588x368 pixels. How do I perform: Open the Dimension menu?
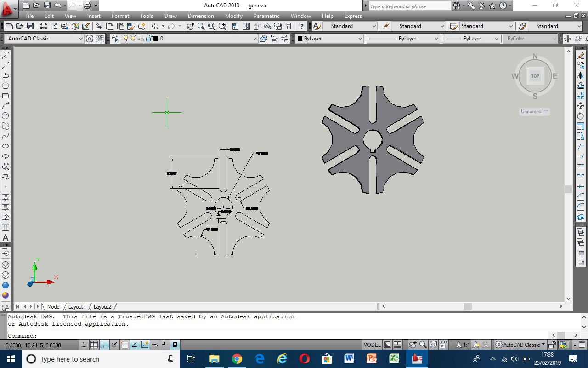pos(201,16)
